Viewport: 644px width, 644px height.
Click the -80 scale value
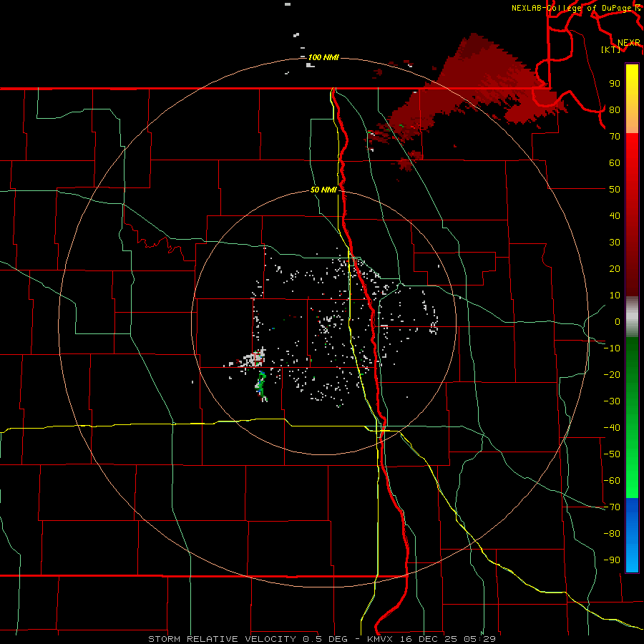[x=612, y=534]
